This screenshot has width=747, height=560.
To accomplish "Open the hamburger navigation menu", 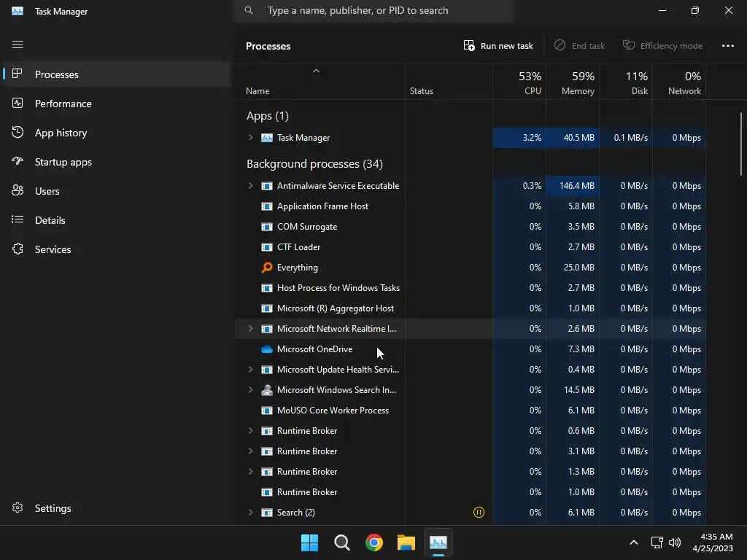I will 18,44.
